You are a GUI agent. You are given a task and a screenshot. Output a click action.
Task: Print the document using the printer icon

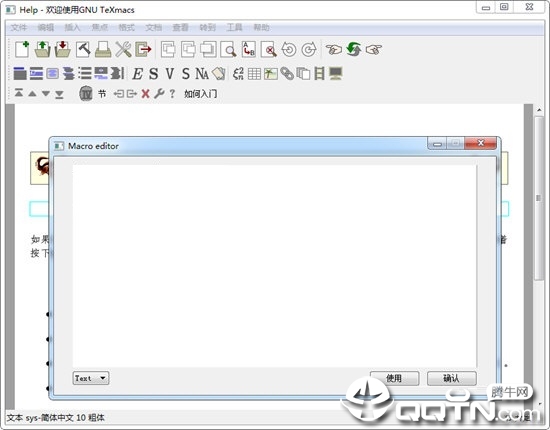(x=103, y=49)
